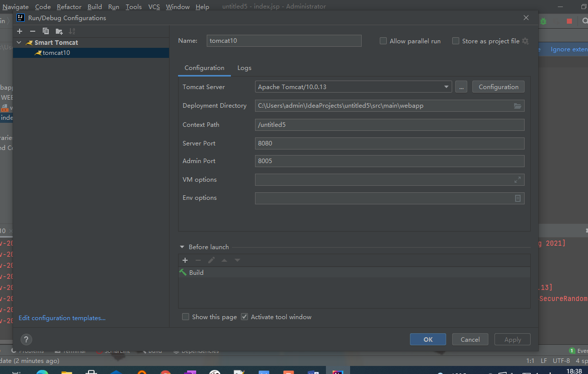588x374 pixels.
Task: Check Store as project file
Action: pos(456,41)
